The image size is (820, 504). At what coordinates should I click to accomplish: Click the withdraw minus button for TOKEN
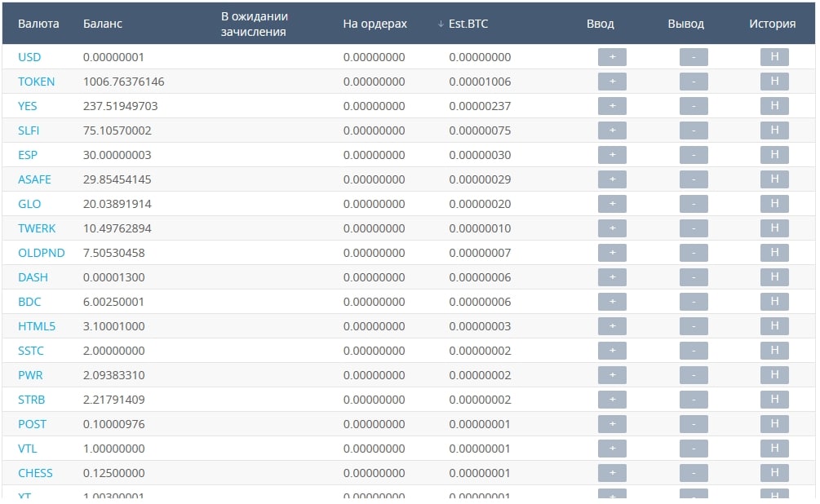[x=694, y=82]
